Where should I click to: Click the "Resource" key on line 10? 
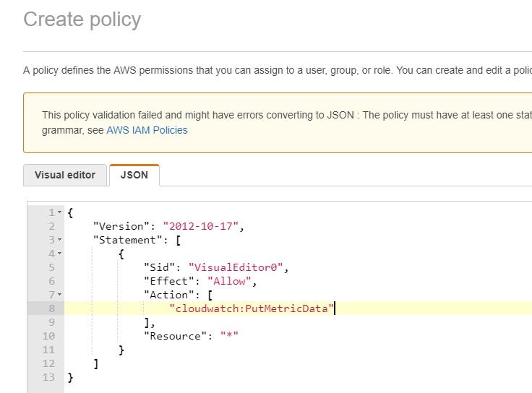[175, 336]
